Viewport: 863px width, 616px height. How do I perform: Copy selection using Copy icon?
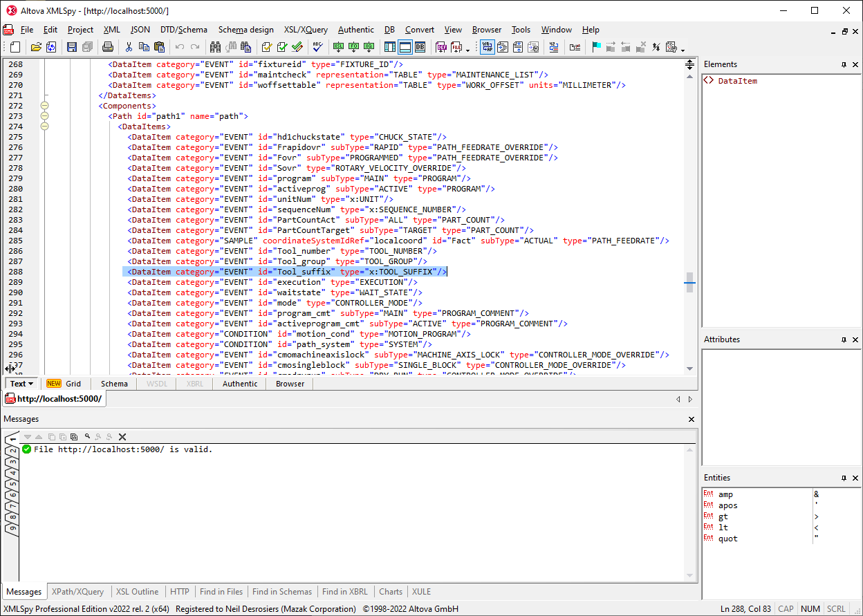(x=144, y=47)
